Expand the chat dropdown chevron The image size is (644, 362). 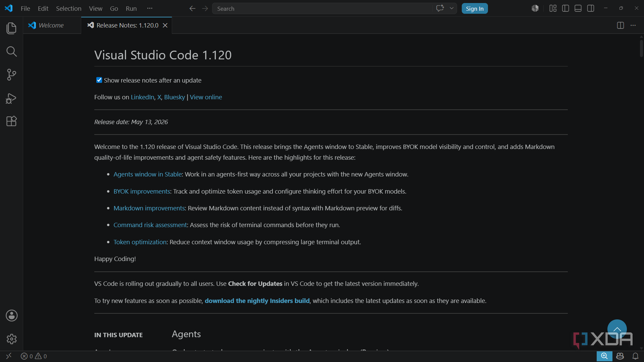(452, 8)
